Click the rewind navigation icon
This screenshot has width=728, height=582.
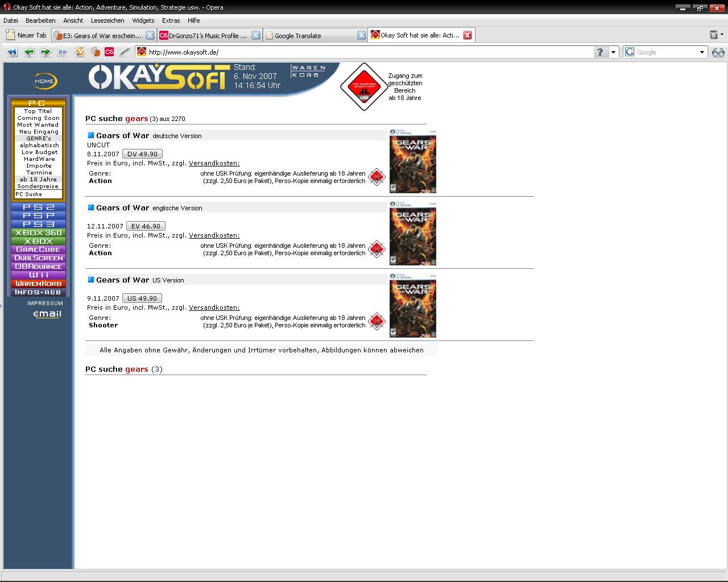[12, 52]
